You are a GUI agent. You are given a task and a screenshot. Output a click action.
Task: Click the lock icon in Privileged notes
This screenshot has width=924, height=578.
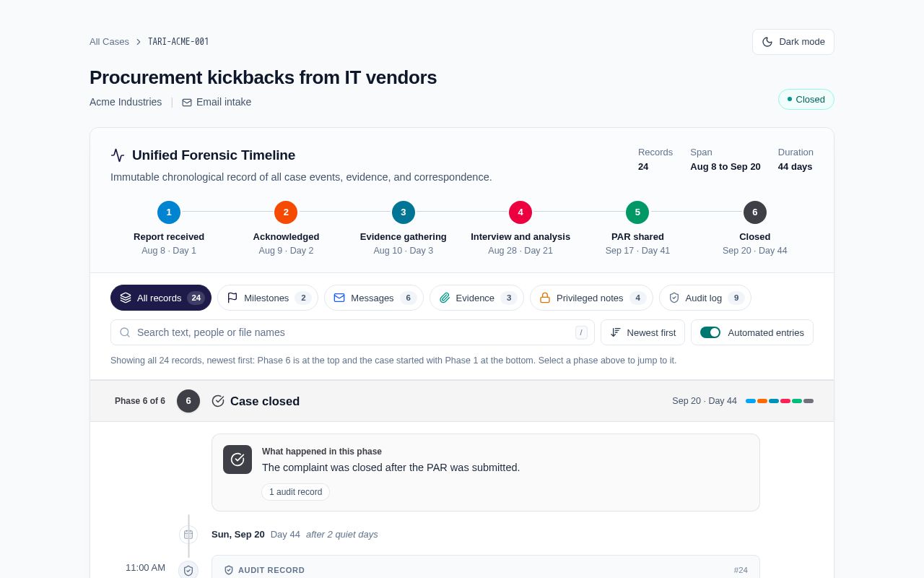pos(545,298)
